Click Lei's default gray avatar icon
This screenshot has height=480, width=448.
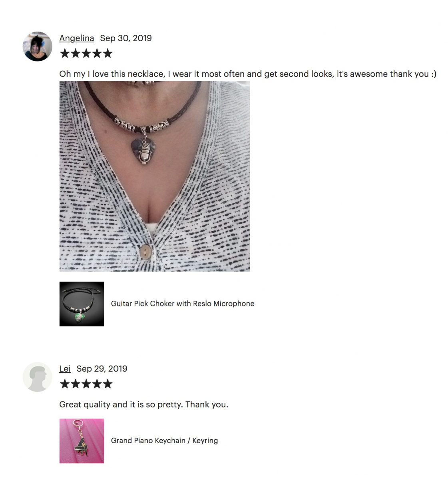pos(38,377)
